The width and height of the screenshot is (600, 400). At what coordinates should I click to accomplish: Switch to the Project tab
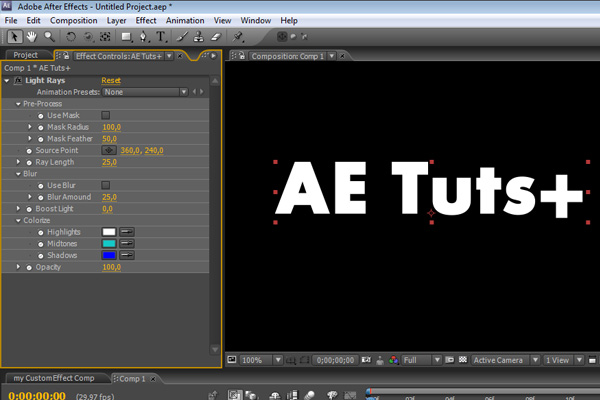25,55
